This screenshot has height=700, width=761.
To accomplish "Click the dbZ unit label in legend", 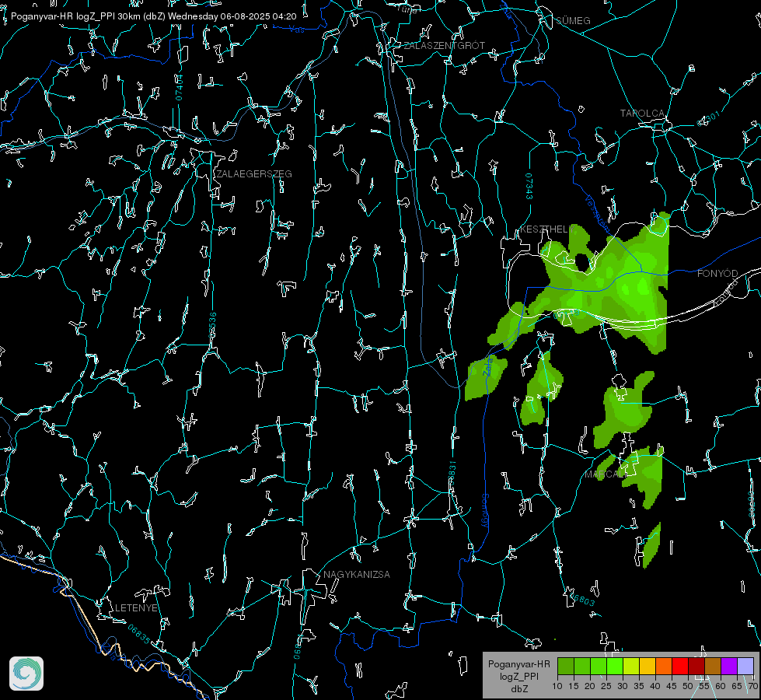I will click(x=518, y=689).
